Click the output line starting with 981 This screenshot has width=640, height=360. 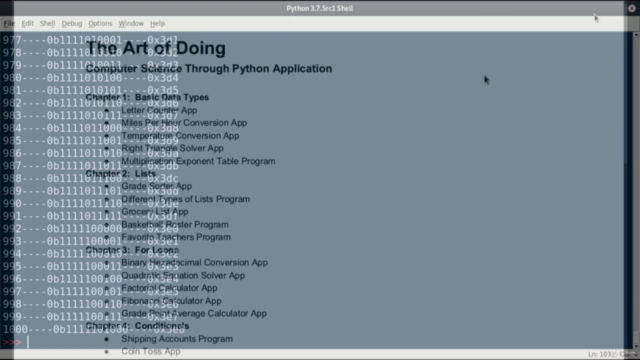(91, 91)
